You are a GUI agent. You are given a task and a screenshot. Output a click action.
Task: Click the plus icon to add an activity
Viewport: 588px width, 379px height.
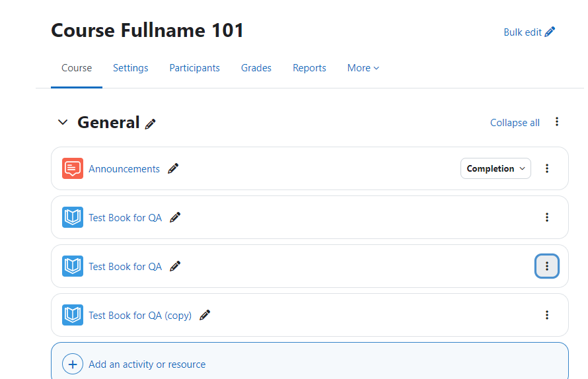pos(73,364)
